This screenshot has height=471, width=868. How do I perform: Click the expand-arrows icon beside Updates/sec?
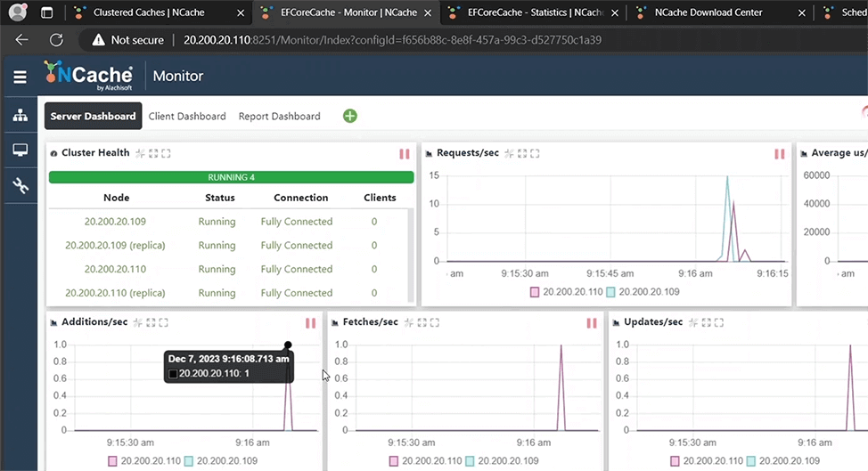click(706, 322)
